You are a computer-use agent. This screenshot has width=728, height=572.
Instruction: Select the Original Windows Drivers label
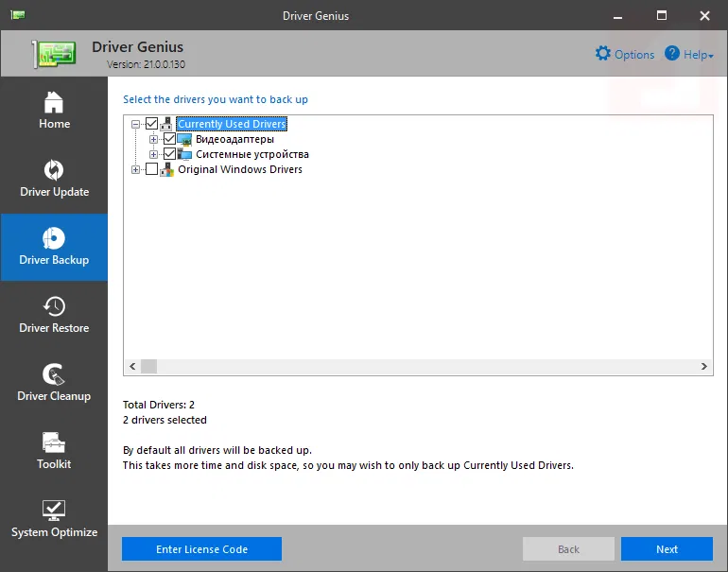point(240,169)
